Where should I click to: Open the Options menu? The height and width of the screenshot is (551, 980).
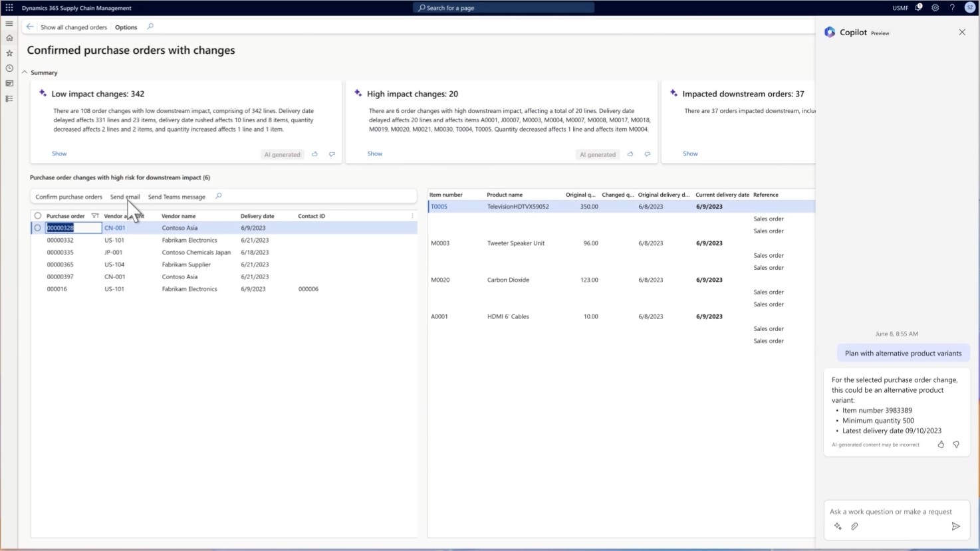(126, 27)
